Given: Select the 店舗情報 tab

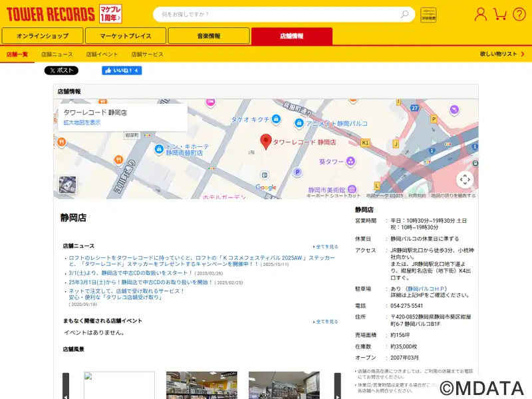Looking at the screenshot, I should tap(292, 36).
